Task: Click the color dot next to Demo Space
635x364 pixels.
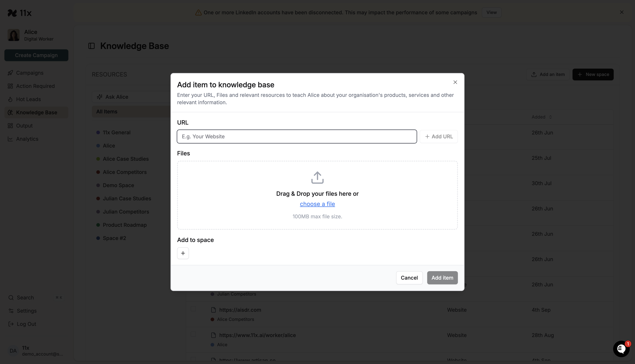Action: click(98, 185)
